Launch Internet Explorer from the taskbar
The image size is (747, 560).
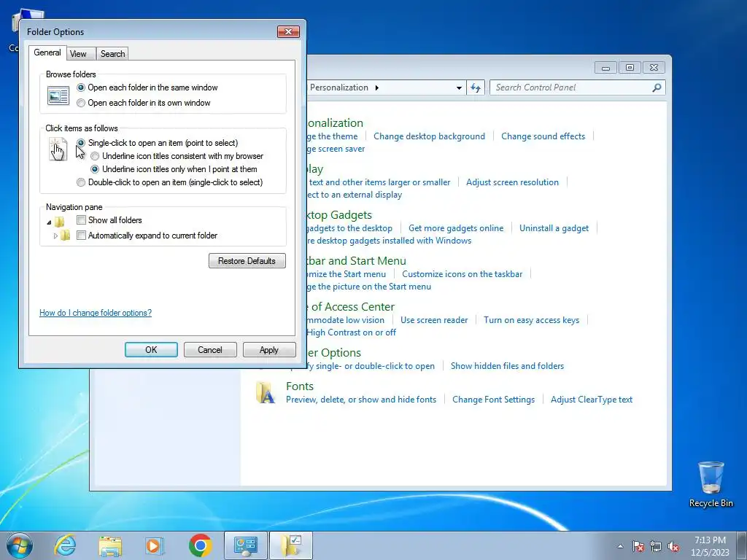click(x=65, y=545)
